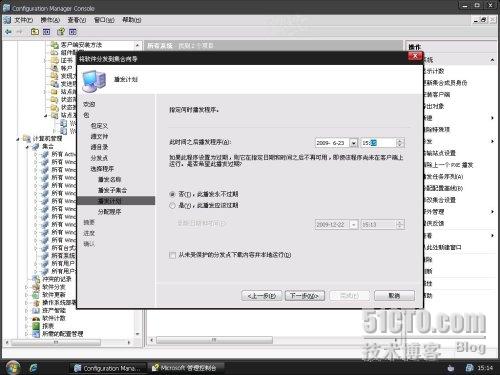The height and width of the screenshot is (375, 500).
Task: Click the 取消 cancel button in the wizard
Action: coord(394,296)
